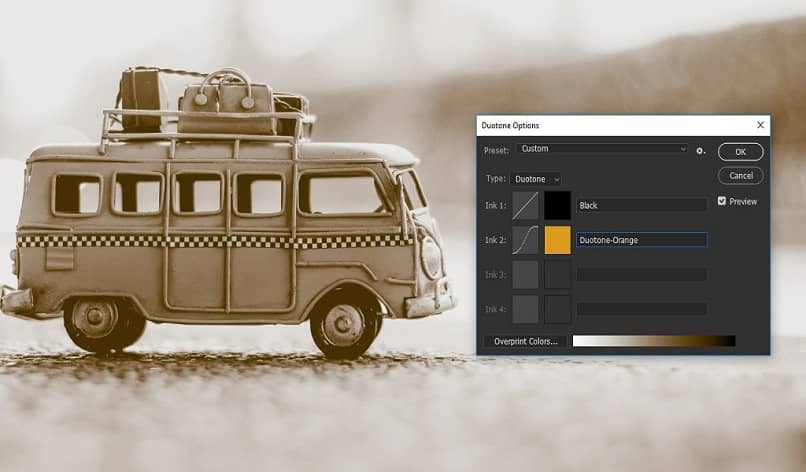Image resolution: width=806 pixels, height=472 pixels.
Task: Confirm with the OK button
Action: point(741,152)
